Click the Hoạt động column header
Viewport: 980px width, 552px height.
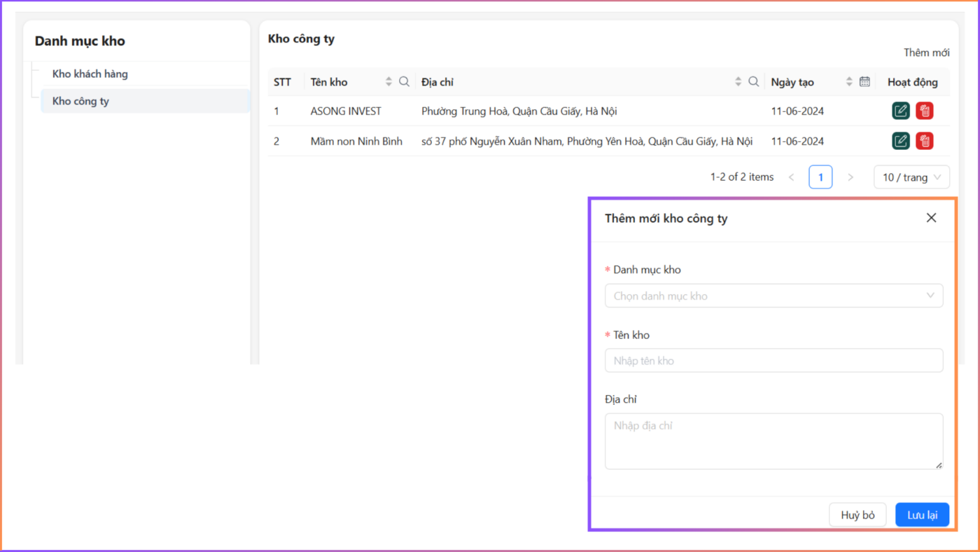coord(912,82)
